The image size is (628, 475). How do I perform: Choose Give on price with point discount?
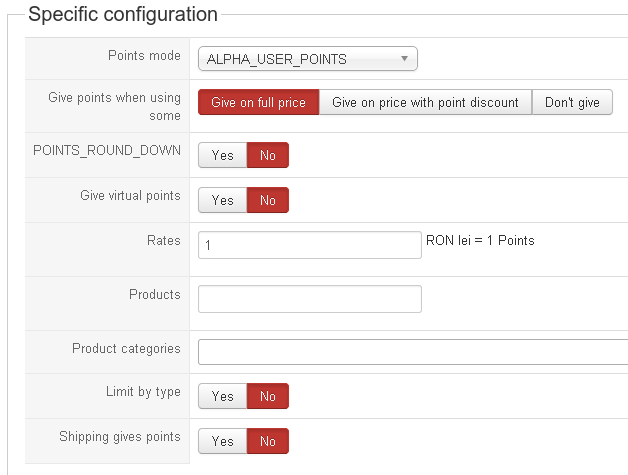point(425,102)
